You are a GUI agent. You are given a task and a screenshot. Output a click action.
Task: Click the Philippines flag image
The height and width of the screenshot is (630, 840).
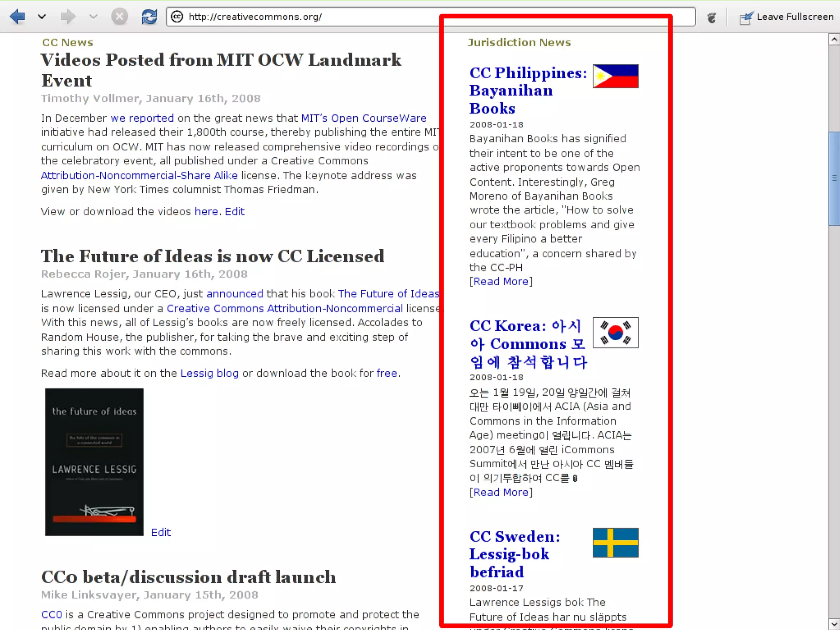tap(615, 76)
